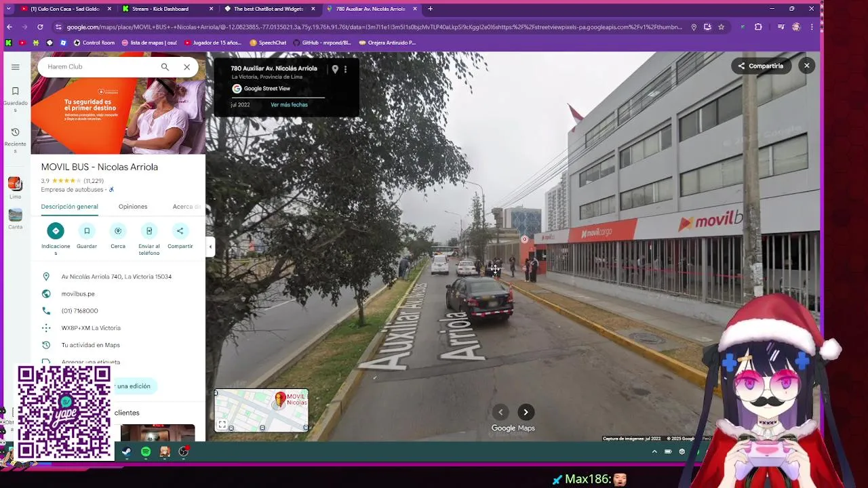This screenshot has width=868, height=488.
Task: Open the Jugador de 15 años bookmark
Action: click(212, 43)
